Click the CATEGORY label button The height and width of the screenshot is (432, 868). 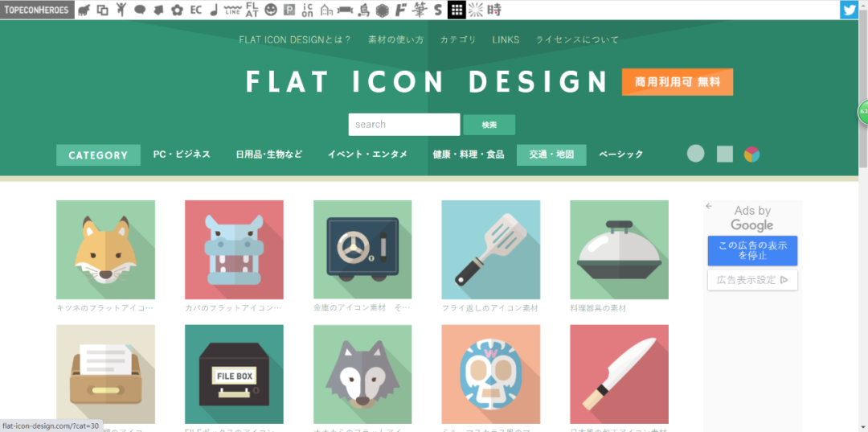(x=99, y=155)
